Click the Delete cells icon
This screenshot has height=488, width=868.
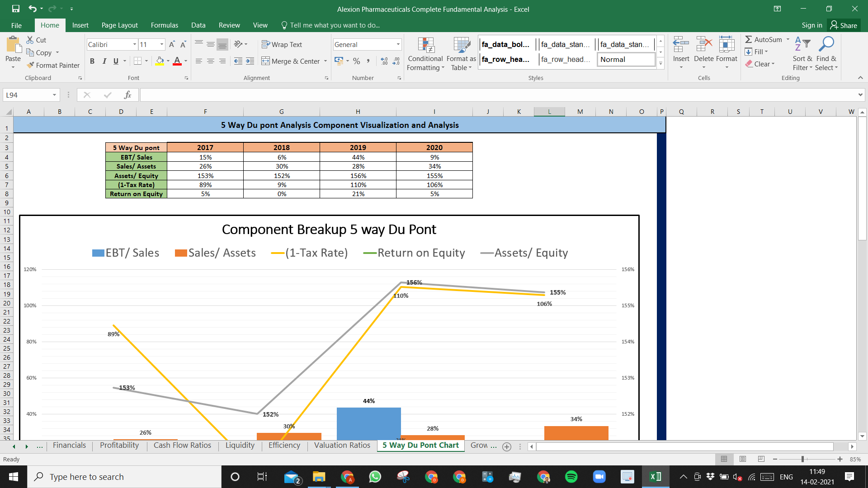point(704,45)
